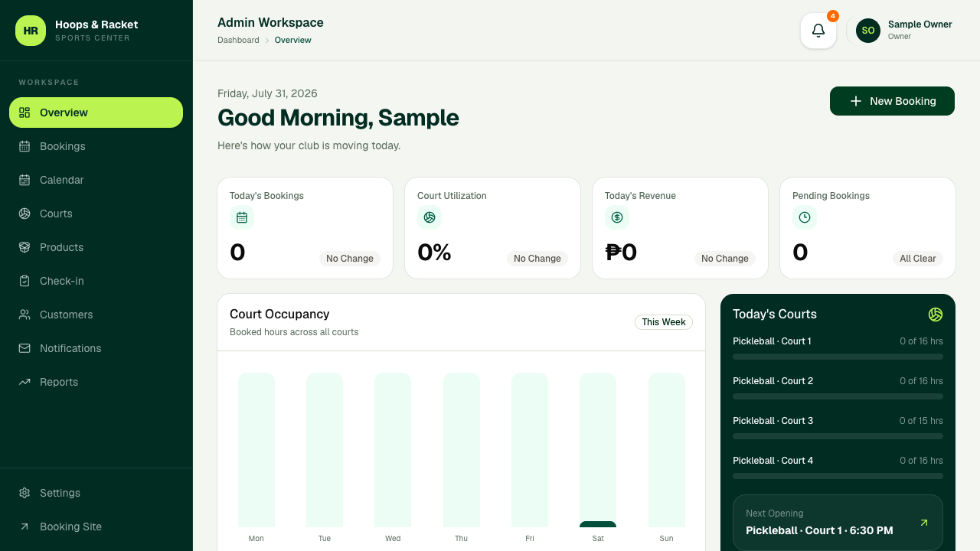980x551 pixels.
Task: Click the Products box icon in sidebar
Action: (24, 247)
